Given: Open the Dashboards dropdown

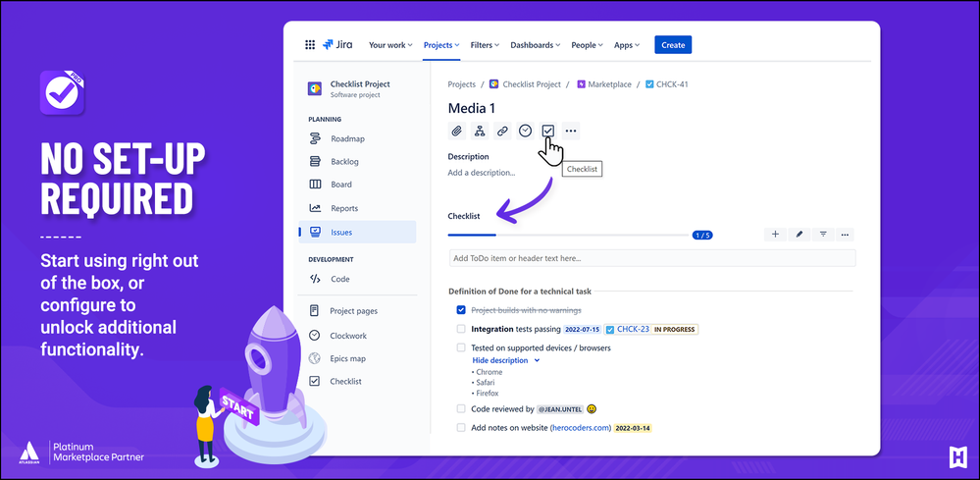Looking at the screenshot, I should pos(535,45).
